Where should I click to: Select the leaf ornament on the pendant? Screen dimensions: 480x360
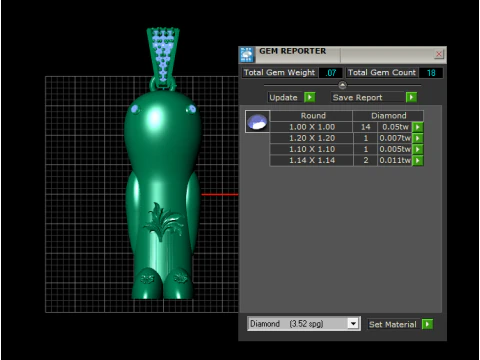(163, 221)
